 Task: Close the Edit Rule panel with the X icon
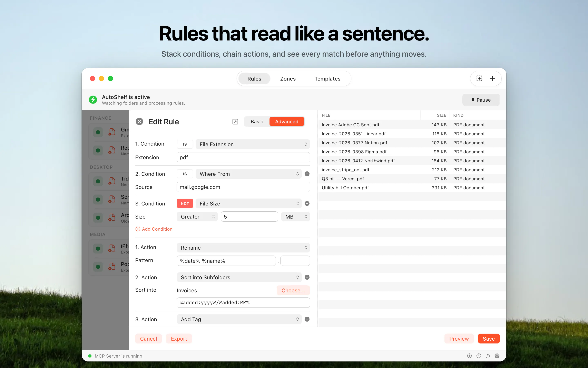point(139,121)
